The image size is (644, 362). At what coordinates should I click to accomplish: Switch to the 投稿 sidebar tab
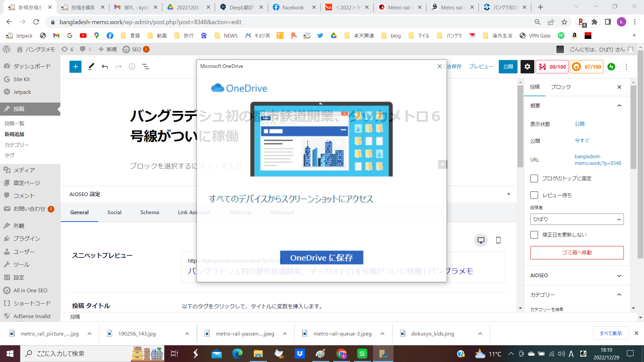[x=535, y=87]
